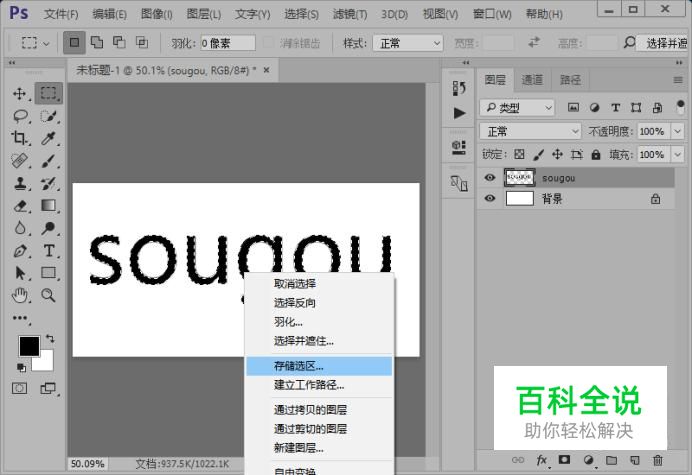Close the 未标题-1 document tab
The image size is (692, 475).
coord(266,70)
